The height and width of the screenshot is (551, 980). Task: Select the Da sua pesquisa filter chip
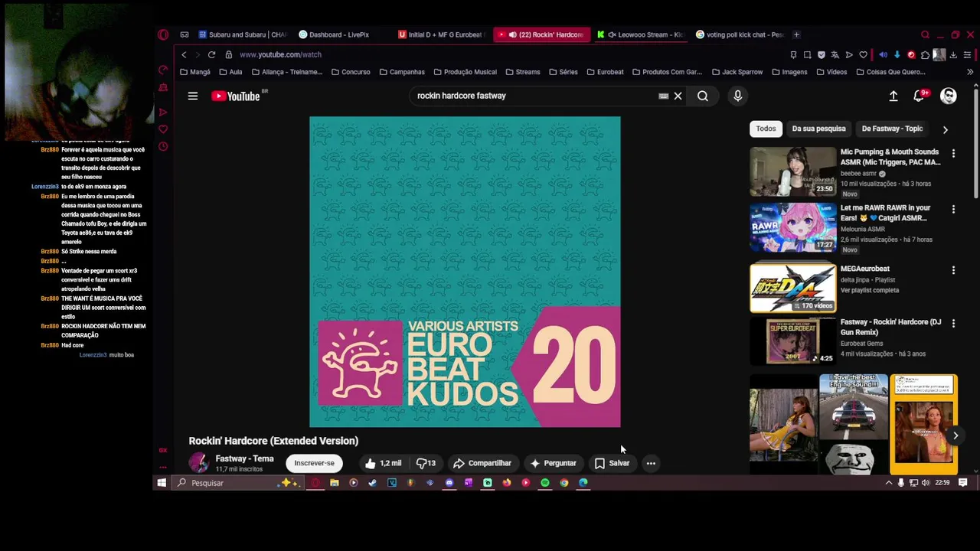818,129
